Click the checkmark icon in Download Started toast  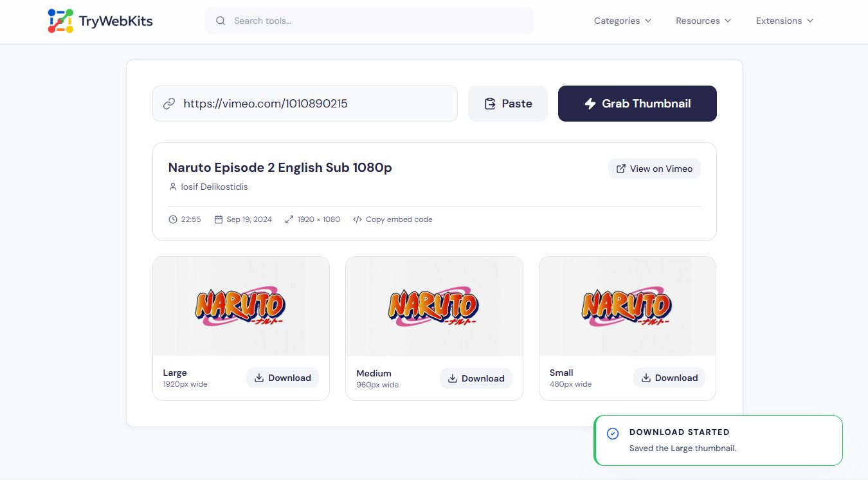(613, 434)
